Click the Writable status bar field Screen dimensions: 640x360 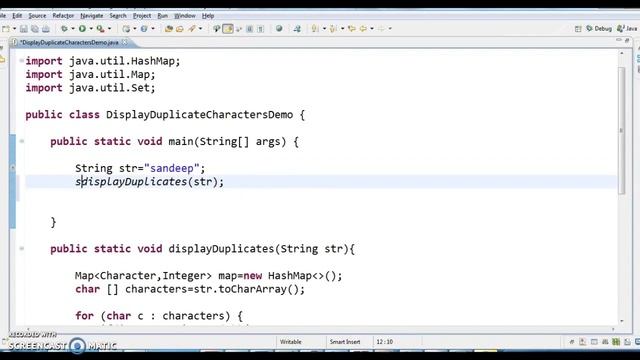pyautogui.click(x=291, y=342)
